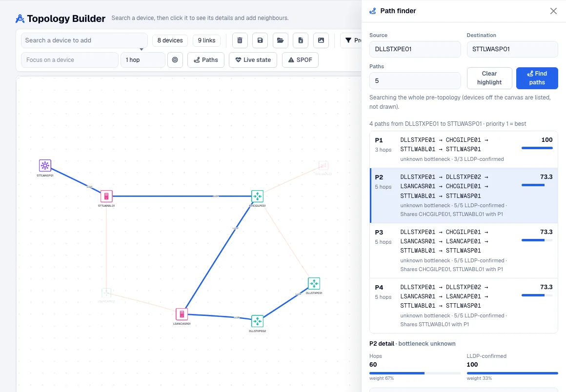Click the filter button beside image export
The height and width of the screenshot is (392, 566).
[x=352, y=40]
